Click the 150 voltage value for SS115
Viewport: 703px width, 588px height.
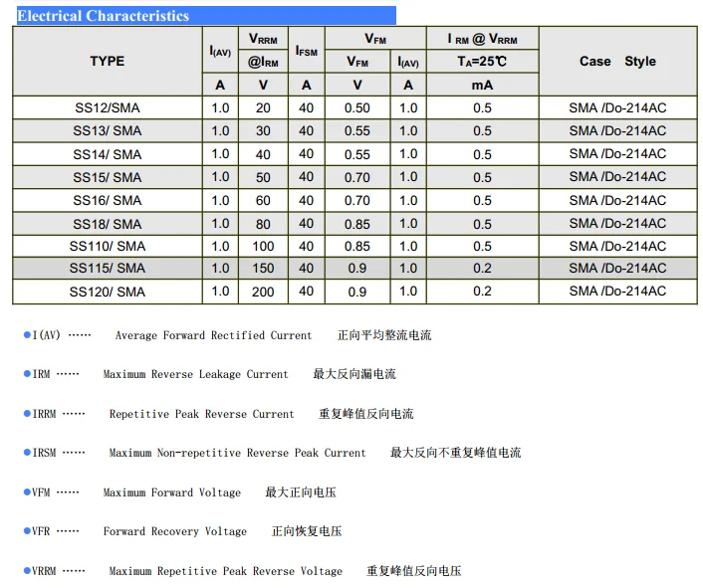pos(263,268)
